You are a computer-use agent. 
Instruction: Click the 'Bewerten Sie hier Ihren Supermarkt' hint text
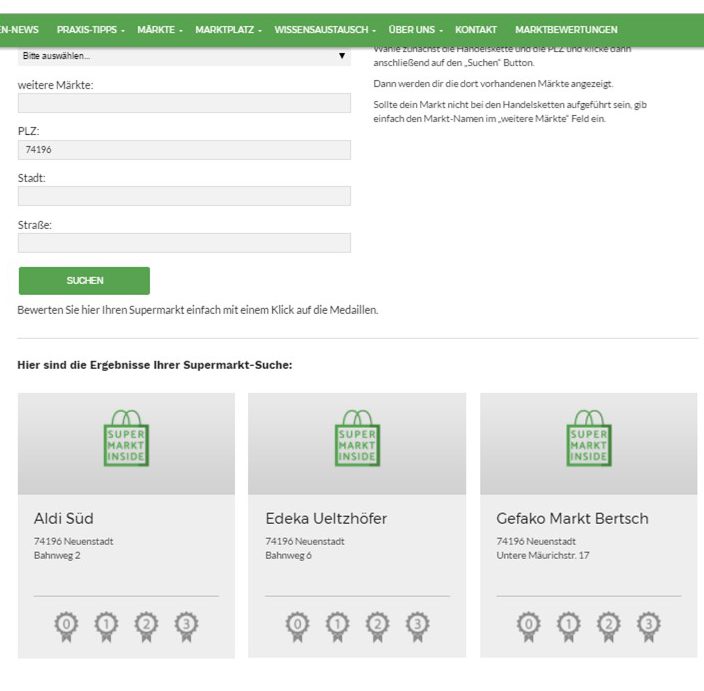[198, 310]
